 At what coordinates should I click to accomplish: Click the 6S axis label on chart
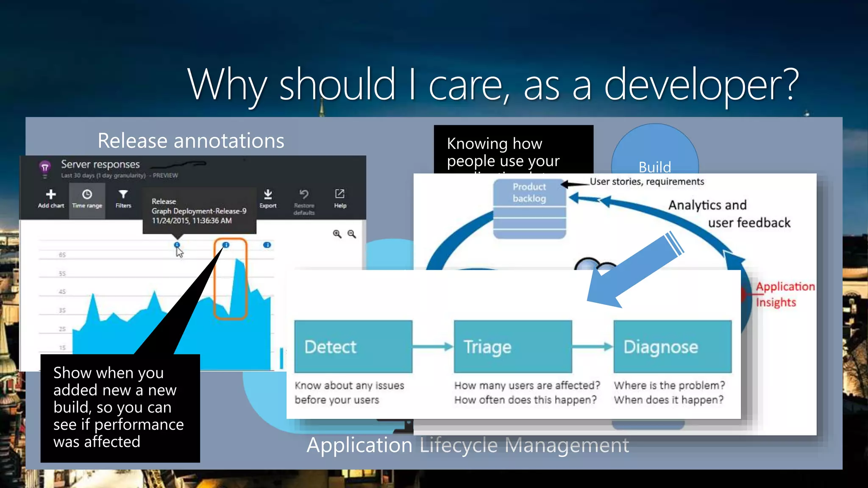[x=62, y=255]
